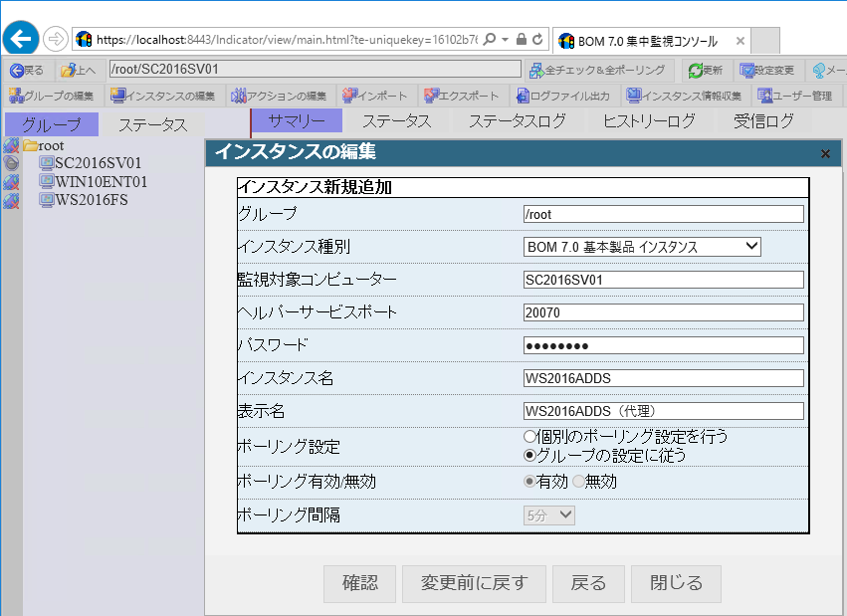Screen dimensions: 847x616
Task: Click the status icon beside root row
Action: [11, 145]
